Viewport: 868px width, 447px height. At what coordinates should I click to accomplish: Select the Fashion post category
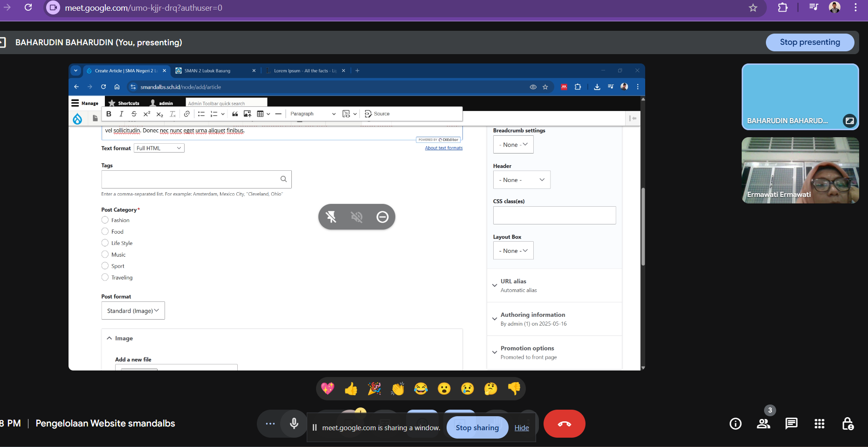point(105,220)
